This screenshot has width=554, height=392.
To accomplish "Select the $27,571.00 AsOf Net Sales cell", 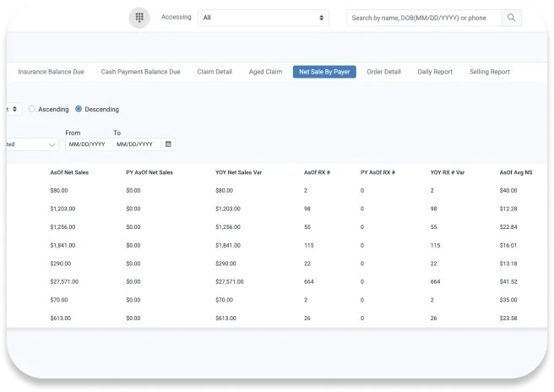I will [x=64, y=281].
